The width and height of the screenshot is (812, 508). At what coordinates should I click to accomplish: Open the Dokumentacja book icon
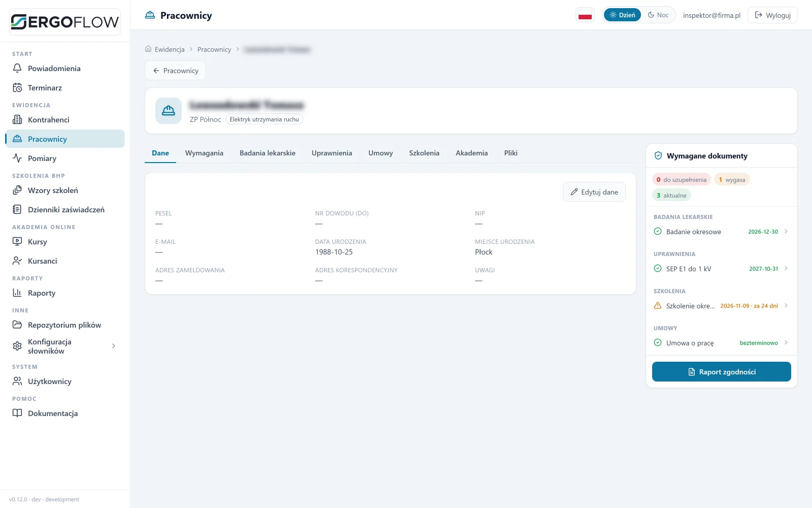17,413
